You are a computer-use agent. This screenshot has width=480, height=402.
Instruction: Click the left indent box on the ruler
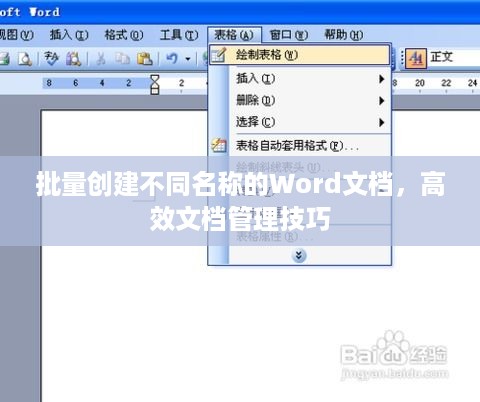(155, 92)
